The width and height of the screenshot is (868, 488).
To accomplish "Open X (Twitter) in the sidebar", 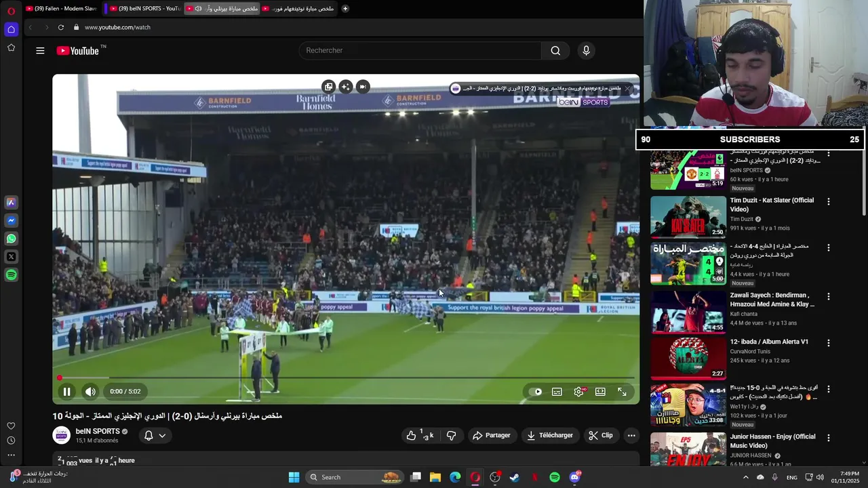I will click(11, 257).
